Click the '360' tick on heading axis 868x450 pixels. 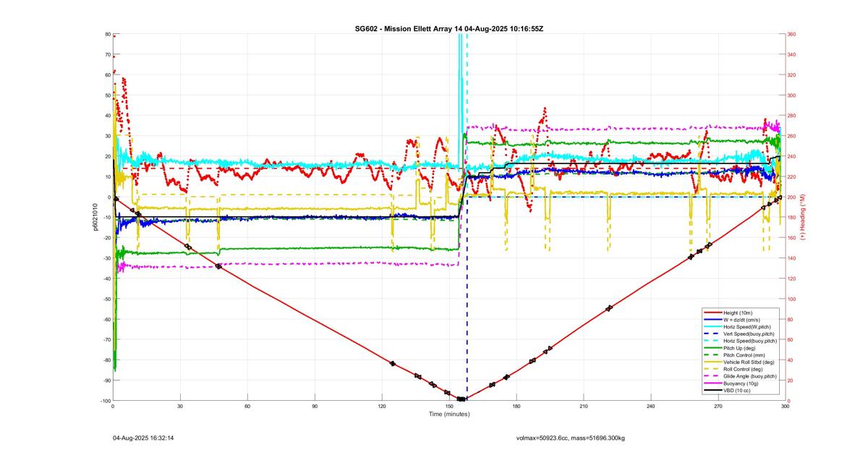click(791, 35)
